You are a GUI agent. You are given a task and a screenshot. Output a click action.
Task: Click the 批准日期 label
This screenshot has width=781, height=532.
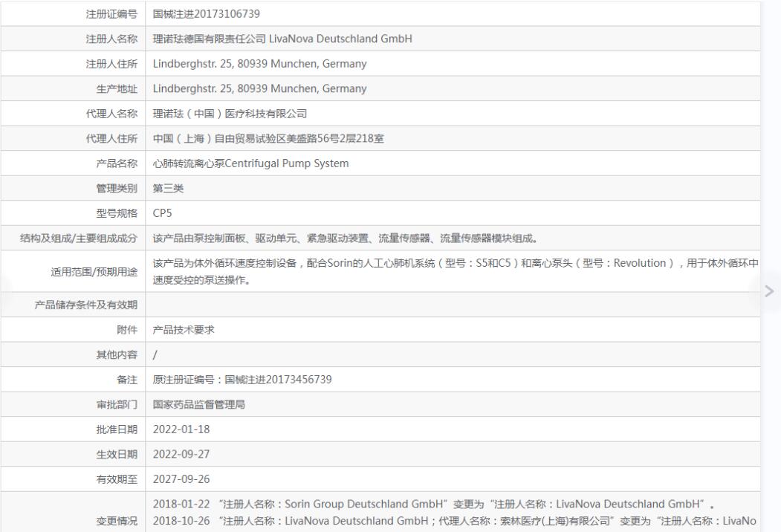(117, 429)
